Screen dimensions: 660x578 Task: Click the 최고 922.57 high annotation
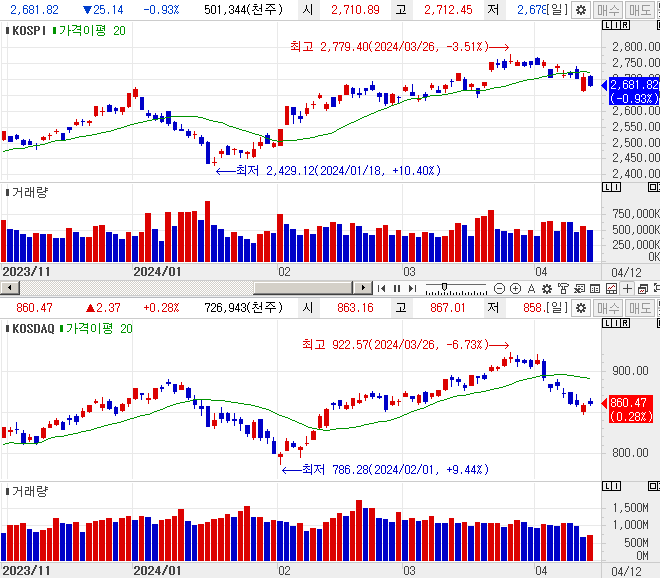pyautogui.click(x=406, y=345)
